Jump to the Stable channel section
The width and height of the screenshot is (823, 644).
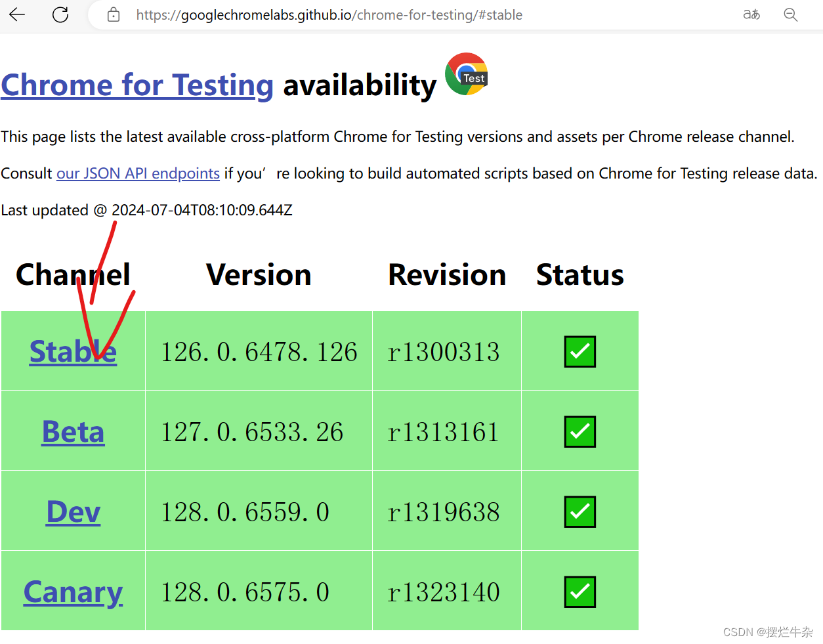click(73, 352)
